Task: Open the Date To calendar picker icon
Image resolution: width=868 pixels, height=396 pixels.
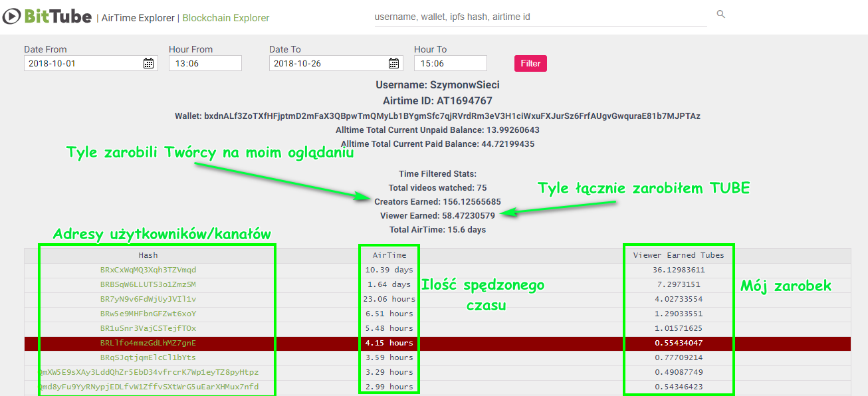Action: tap(394, 63)
